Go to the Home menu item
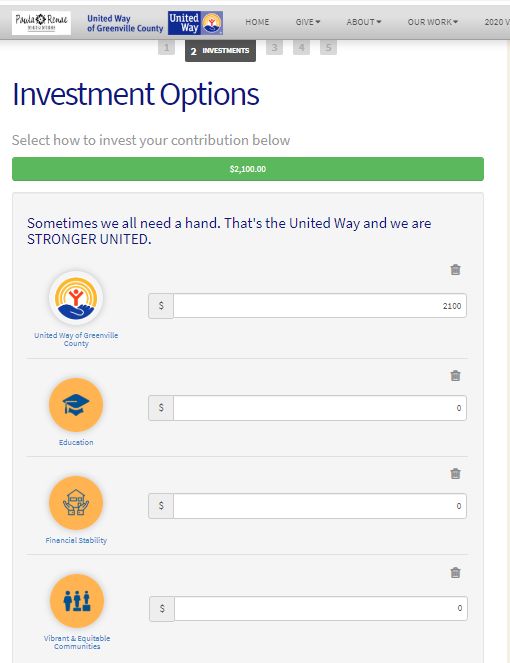 pos(257,22)
